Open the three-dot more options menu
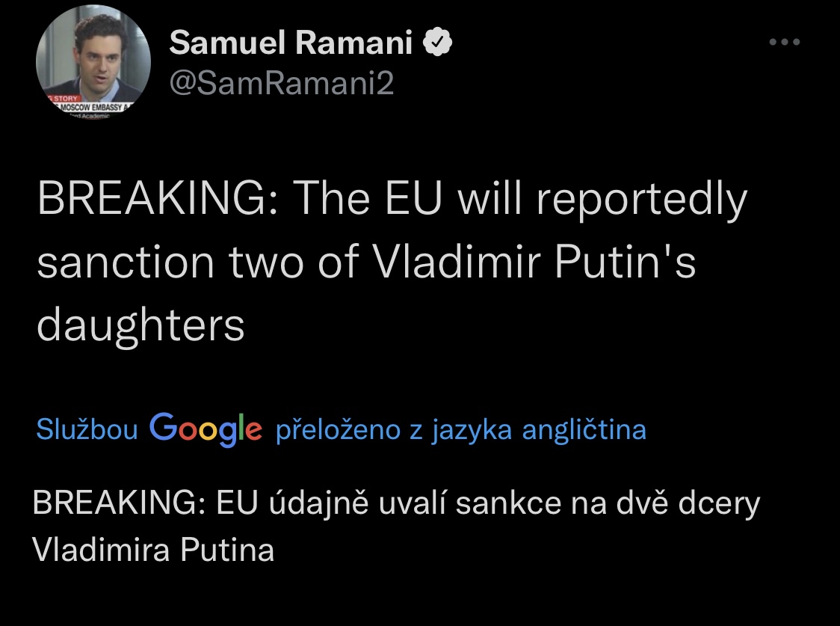Image resolution: width=840 pixels, height=626 pixels. (784, 43)
